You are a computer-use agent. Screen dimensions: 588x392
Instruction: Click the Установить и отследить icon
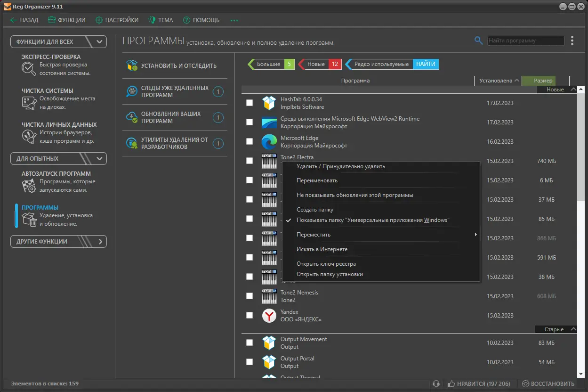(x=132, y=65)
